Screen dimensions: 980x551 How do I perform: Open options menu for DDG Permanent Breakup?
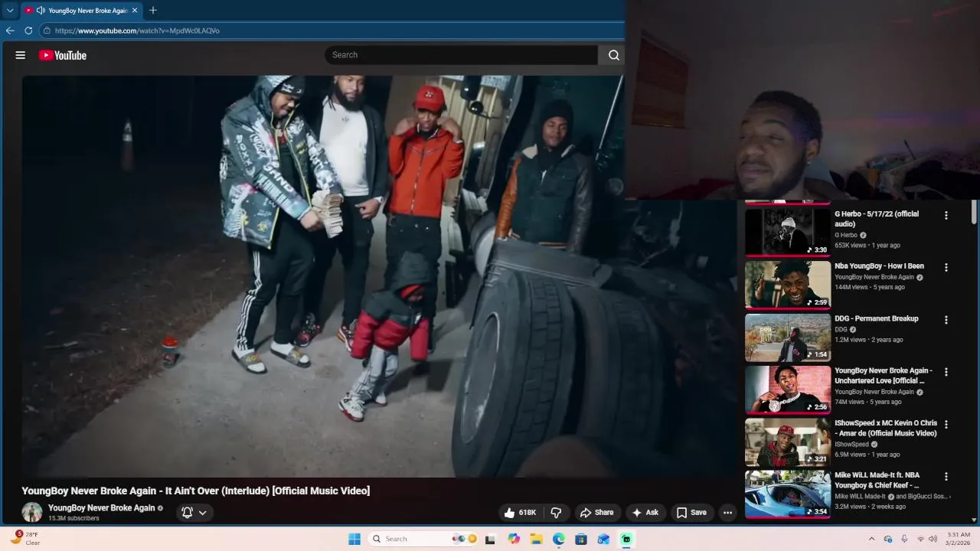[x=946, y=320]
